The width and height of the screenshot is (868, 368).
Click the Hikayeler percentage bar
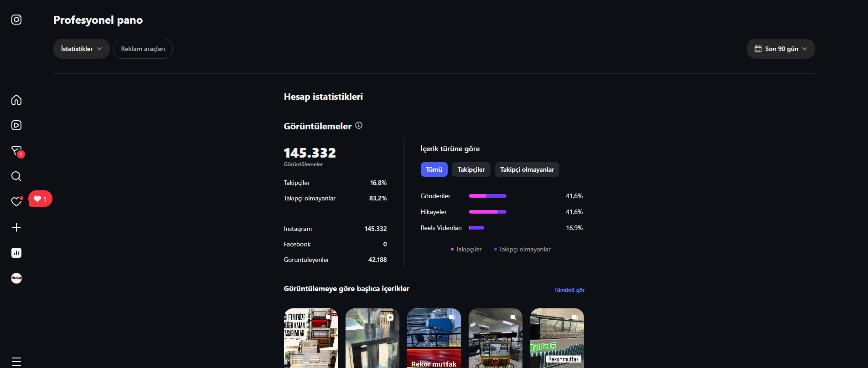coord(488,212)
